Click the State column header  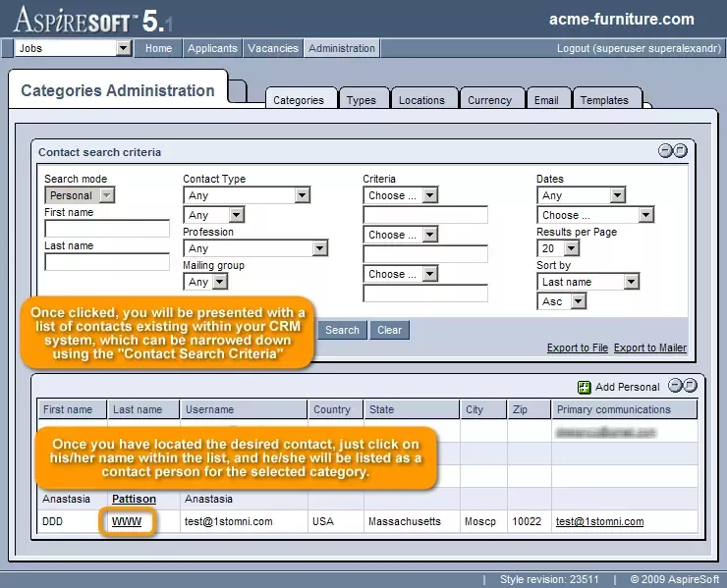coord(412,409)
